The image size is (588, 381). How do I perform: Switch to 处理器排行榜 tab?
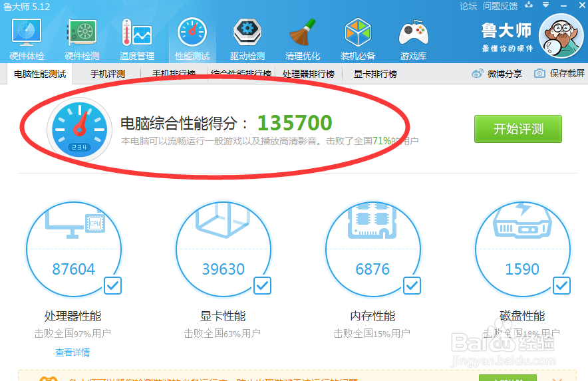click(x=309, y=74)
